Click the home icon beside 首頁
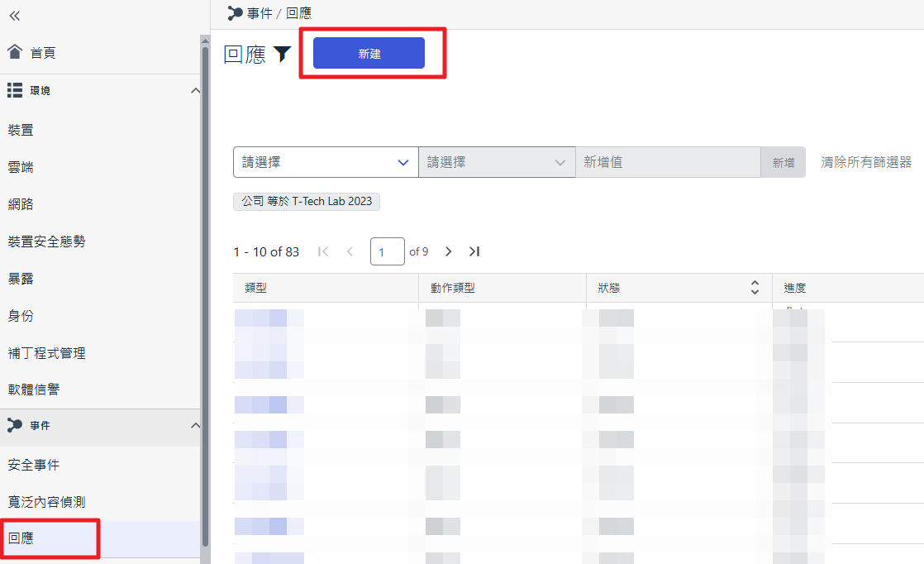This screenshot has height=564, width=924. [x=15, y=52]
